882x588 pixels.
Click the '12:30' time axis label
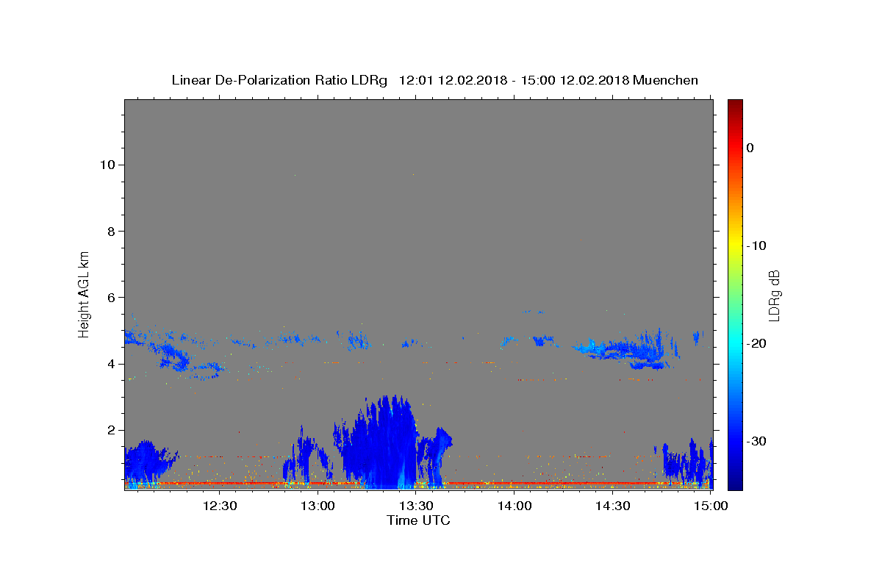tap(219, 506)
